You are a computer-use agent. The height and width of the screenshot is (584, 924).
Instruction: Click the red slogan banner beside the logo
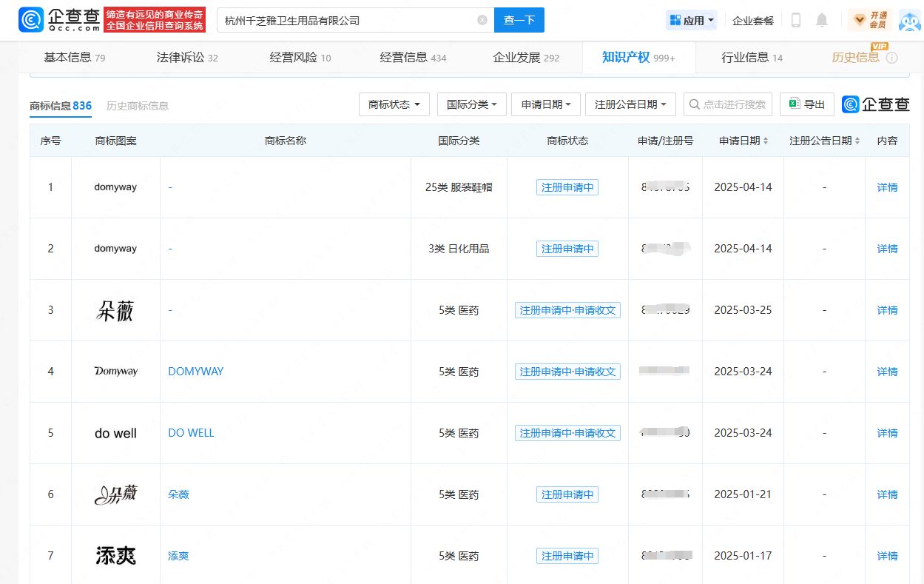[x=155, y=20]
